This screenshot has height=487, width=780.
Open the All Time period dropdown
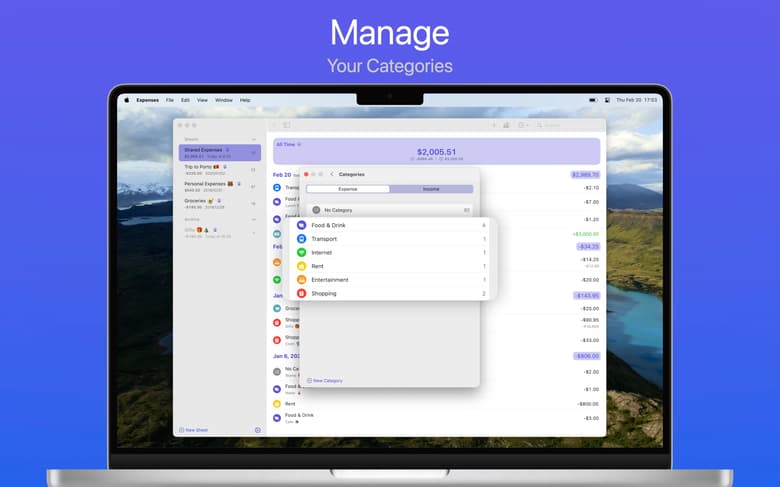click(x=289, y=144)
